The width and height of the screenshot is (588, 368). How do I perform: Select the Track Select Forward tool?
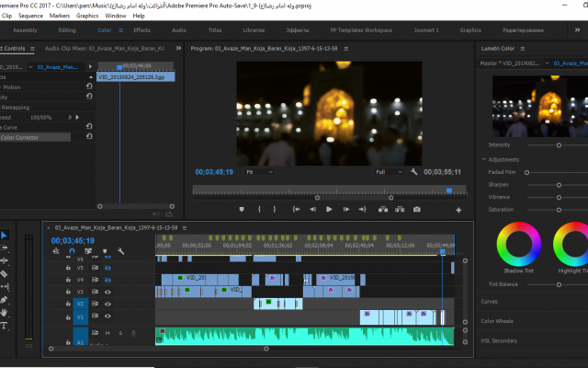pyautogui.click(x=4, y=247)
